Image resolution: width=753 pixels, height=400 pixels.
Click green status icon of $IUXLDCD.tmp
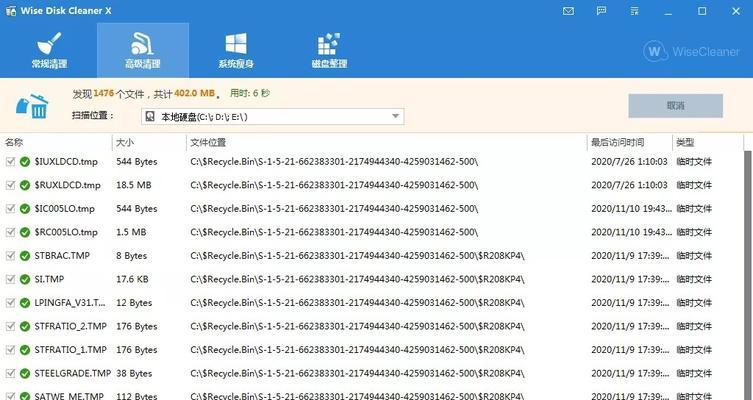(25, 162)
